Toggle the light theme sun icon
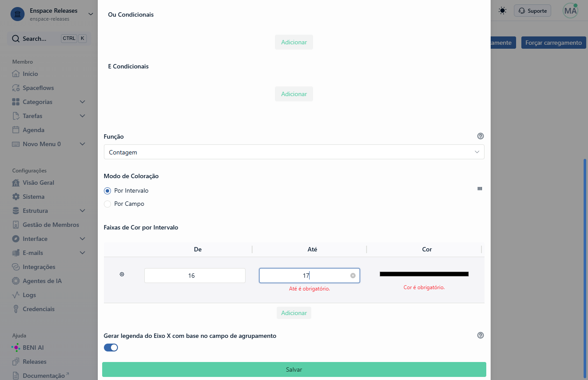588x380 pixels. [x=502, y=11]
